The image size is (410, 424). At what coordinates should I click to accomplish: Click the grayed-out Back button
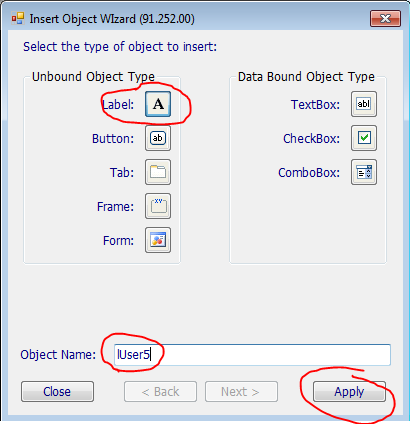pyautogui.click(x=160, y=392)
